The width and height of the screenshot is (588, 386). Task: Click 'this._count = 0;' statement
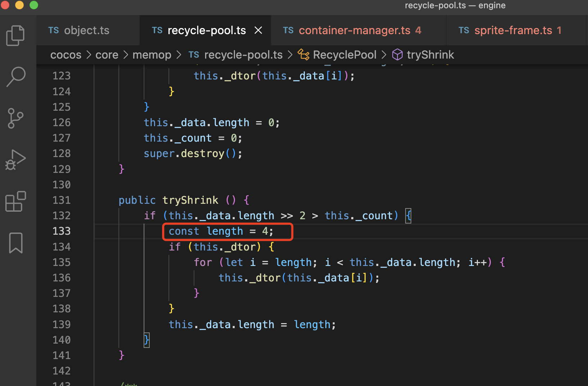coord(193,138)
